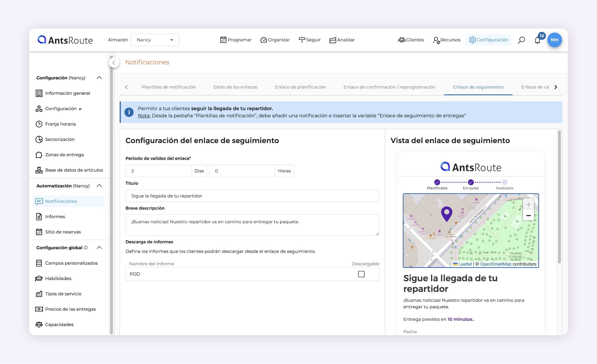The image size is (597, 364).
Task: Collapse the Automatización (Nancy) section
Action: pyautogui.click(x=99, y=186)
